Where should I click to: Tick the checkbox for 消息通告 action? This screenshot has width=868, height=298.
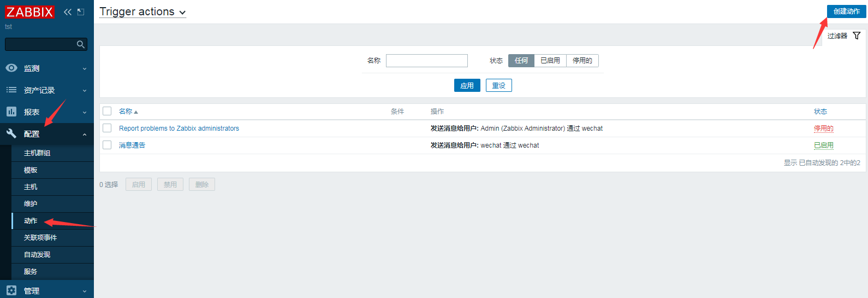[x=107, y=145]
